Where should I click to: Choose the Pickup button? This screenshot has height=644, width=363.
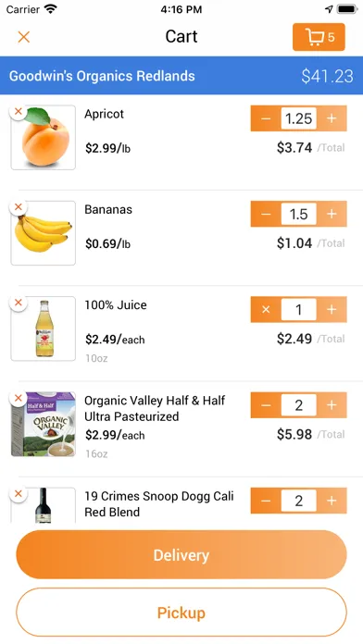(181, 613)
